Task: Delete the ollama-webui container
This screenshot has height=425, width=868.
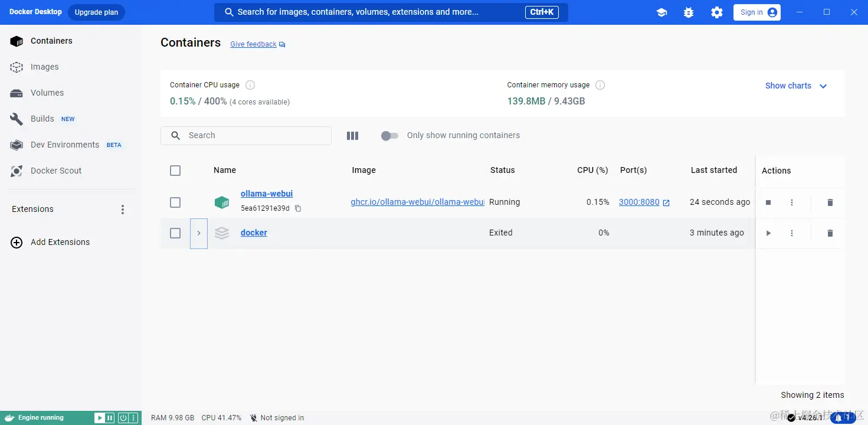Action: (830, 202)
